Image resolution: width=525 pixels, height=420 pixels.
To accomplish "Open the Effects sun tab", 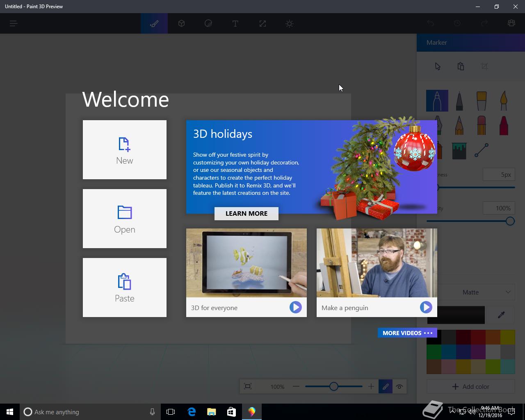I will (290, 23).
